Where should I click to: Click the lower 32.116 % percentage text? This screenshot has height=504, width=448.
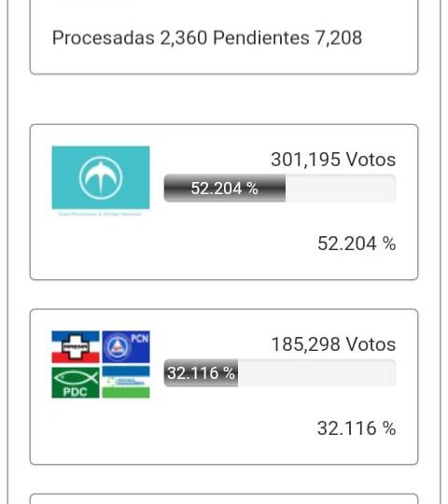point(357,428)
